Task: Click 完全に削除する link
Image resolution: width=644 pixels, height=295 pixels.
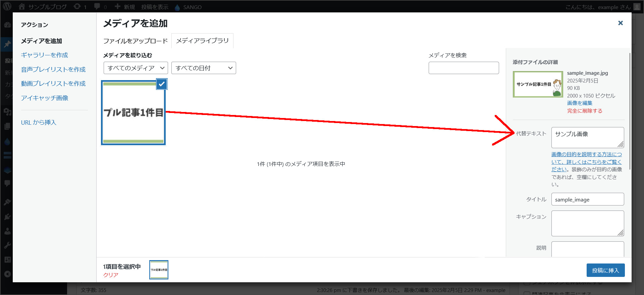Action: 584,111
